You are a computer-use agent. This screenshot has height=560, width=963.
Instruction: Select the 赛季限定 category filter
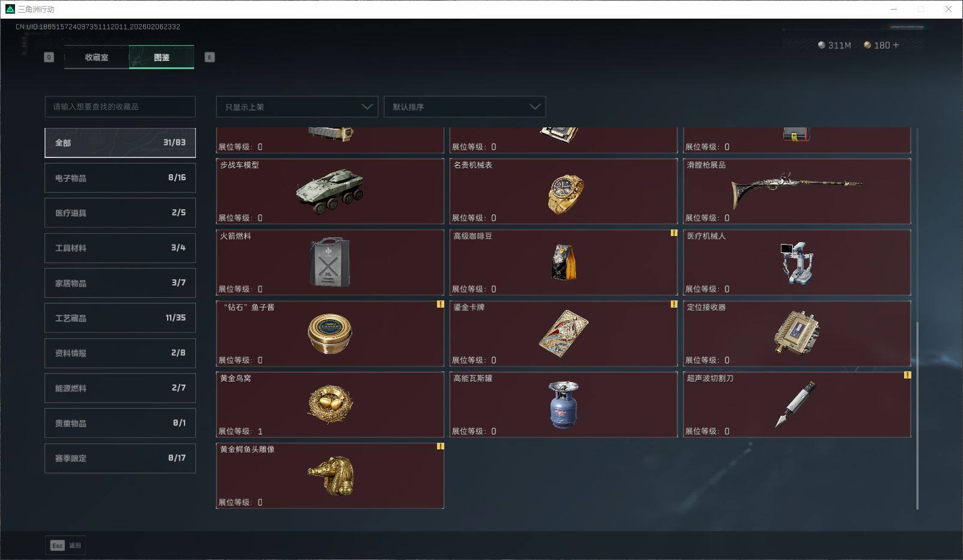pos(120,458)
